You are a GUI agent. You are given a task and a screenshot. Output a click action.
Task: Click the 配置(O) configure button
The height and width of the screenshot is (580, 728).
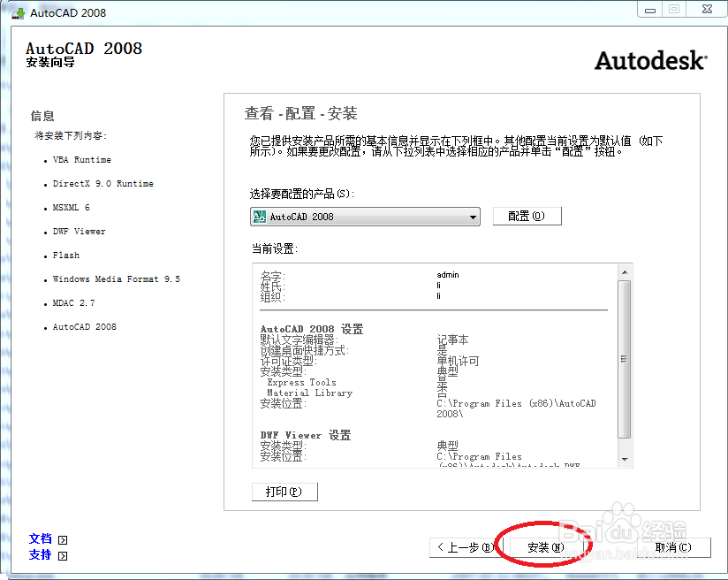pos(527,216)
